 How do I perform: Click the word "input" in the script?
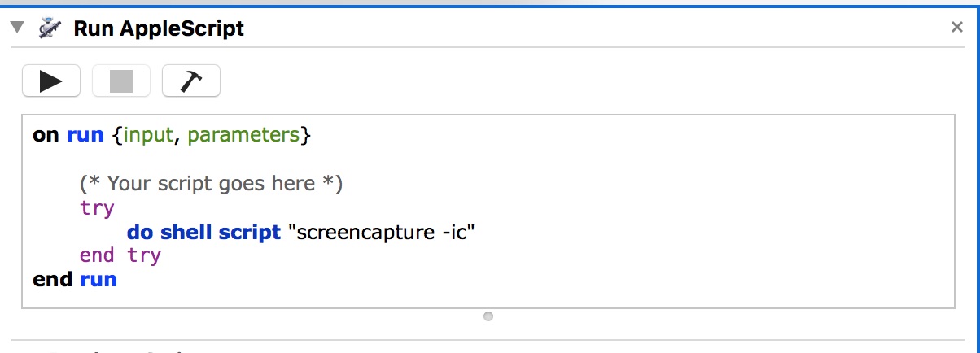148,134
